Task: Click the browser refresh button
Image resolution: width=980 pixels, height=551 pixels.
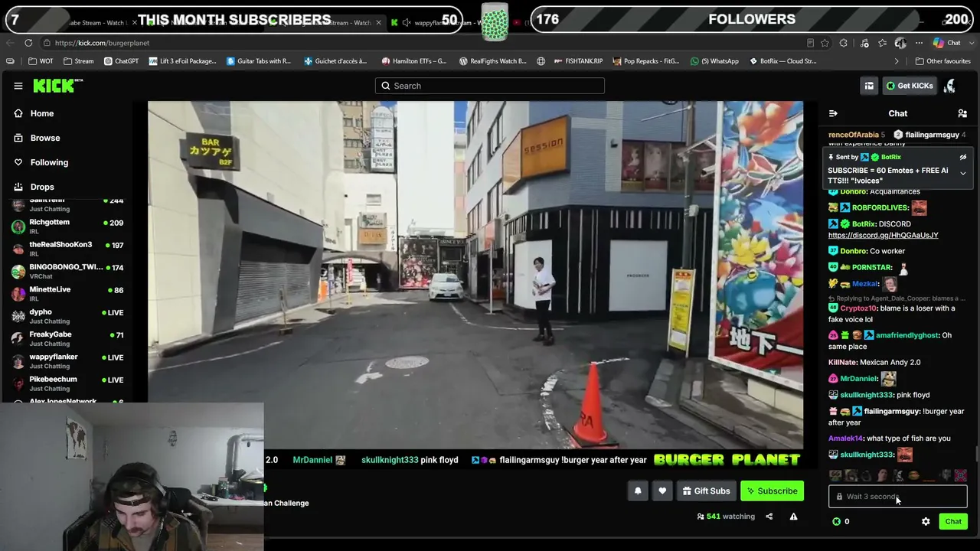Action: 28,43
